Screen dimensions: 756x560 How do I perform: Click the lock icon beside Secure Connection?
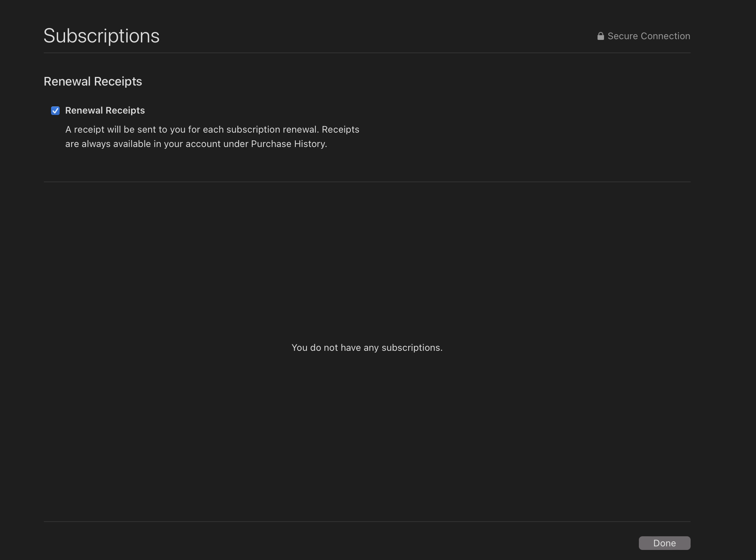click(x=600, y=36)
